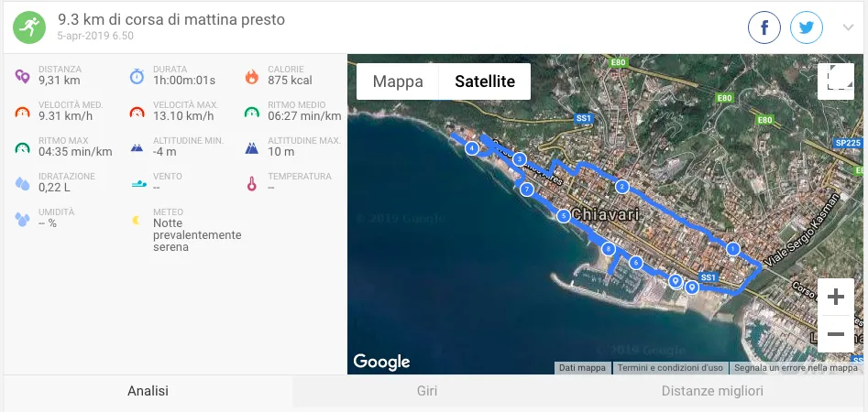Click the kilometer 1 route marker
The height and width of the screenshot is (412, 868).
click(733, 249)
